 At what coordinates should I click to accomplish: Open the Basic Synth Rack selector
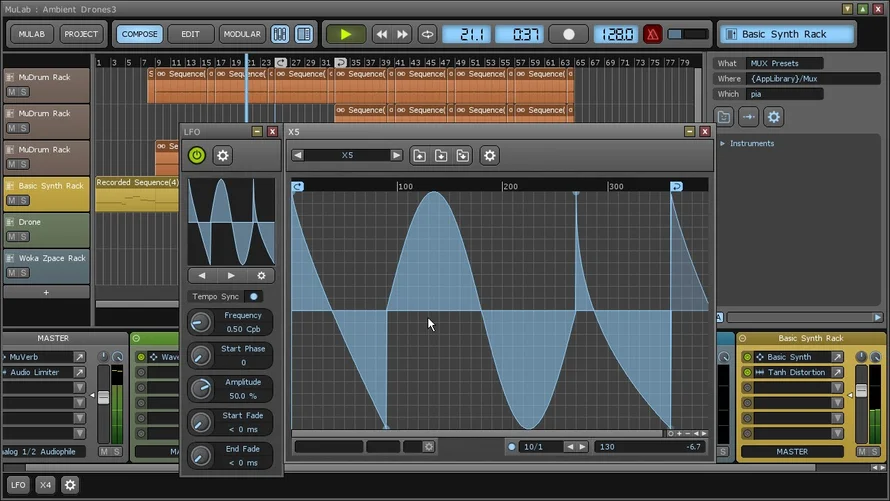(x=785, y=34)
